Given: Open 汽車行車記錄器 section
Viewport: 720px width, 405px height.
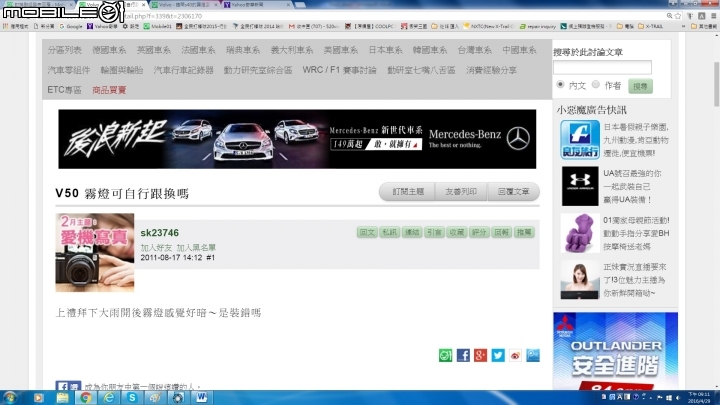Looking at the screenshot, I should click(183, 70).
